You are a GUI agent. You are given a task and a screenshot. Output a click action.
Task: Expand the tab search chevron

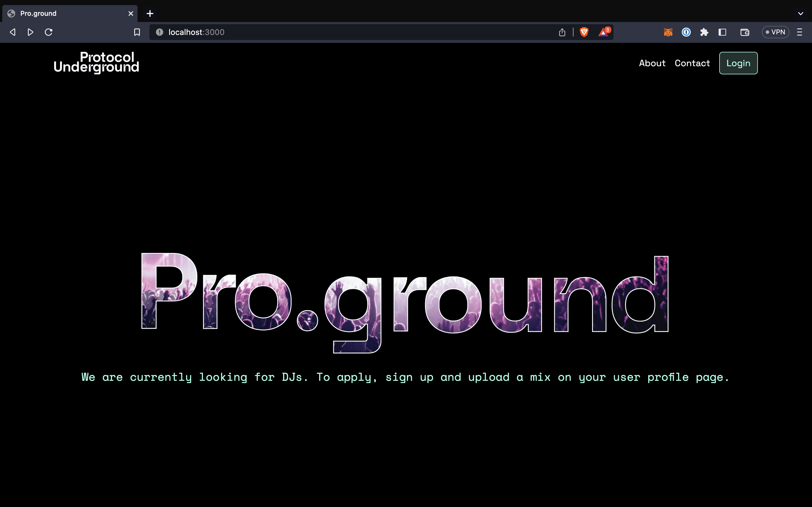click(800, 14)
